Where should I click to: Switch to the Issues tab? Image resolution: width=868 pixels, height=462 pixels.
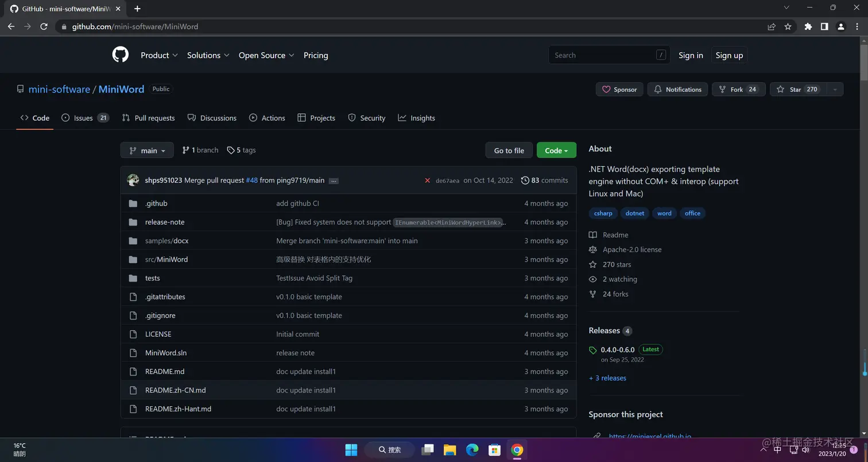tap(85, 118)
